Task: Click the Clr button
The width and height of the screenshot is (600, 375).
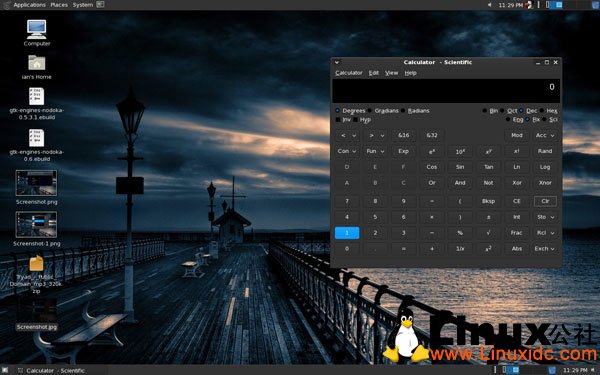Action: coord(545,201)
